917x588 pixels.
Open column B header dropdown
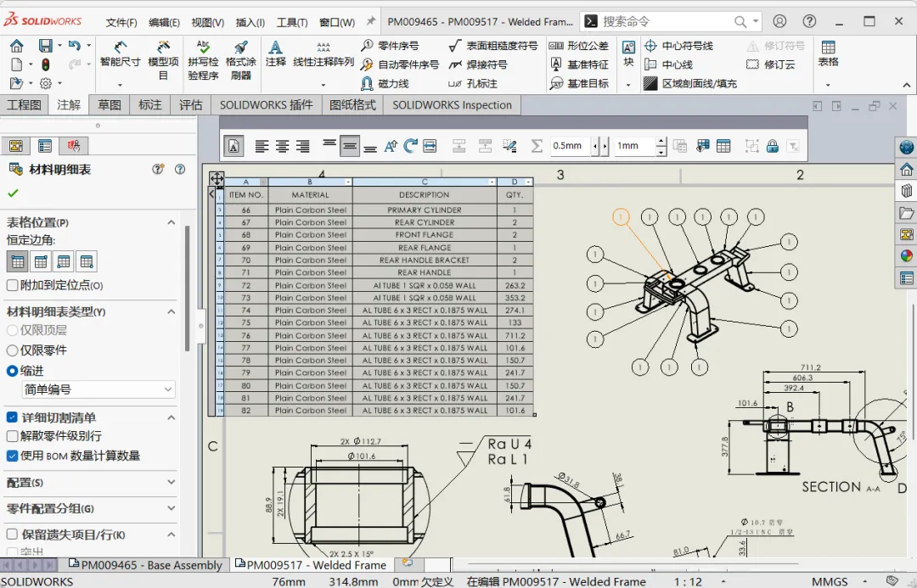(348, 182)
